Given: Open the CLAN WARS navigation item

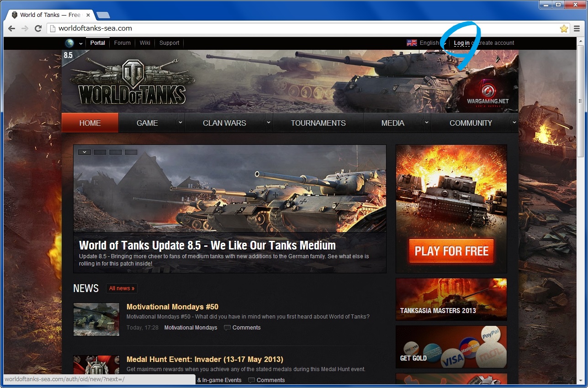Looking at the screenshot, I should click(224, 123).
